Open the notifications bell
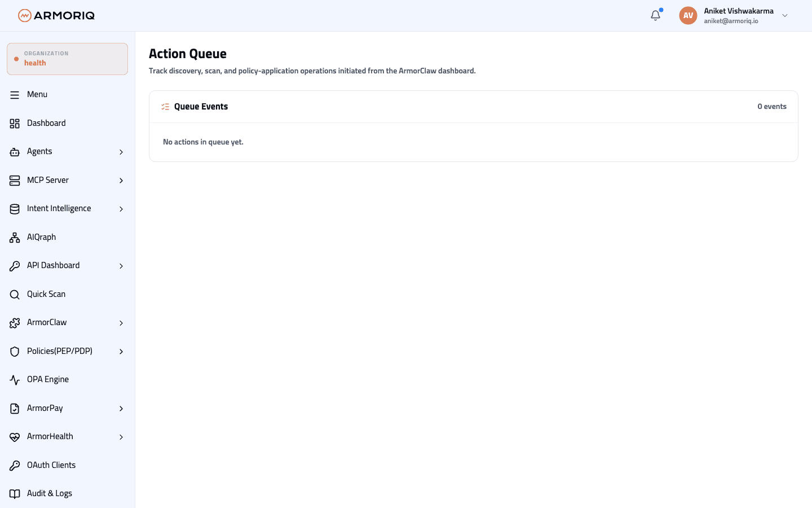The width and height of the screenshot is (812, 508). [655, 15]
